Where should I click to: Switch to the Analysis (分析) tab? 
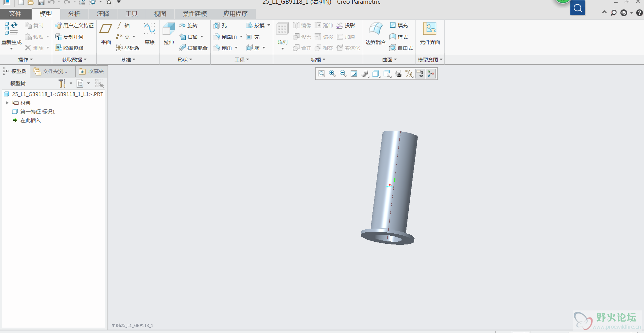coord(74,14)
